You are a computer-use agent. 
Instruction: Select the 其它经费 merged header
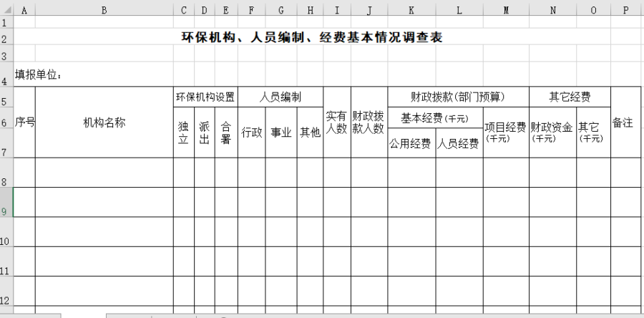point(570,97)
